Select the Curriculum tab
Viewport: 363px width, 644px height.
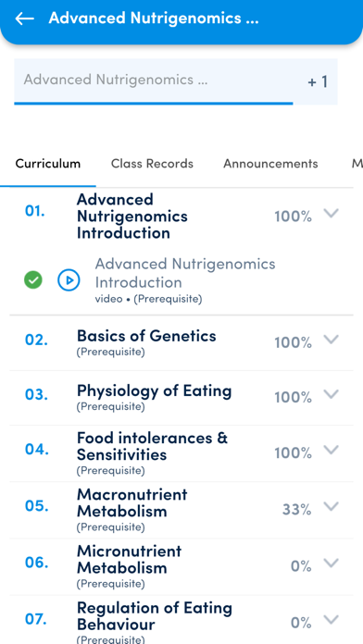47,164
